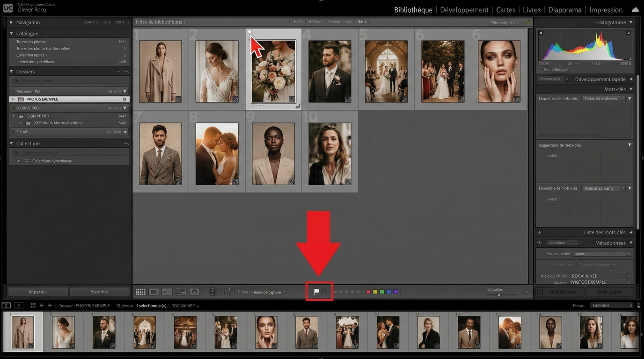Open People view in the toolbar

(x=194, y=292)
